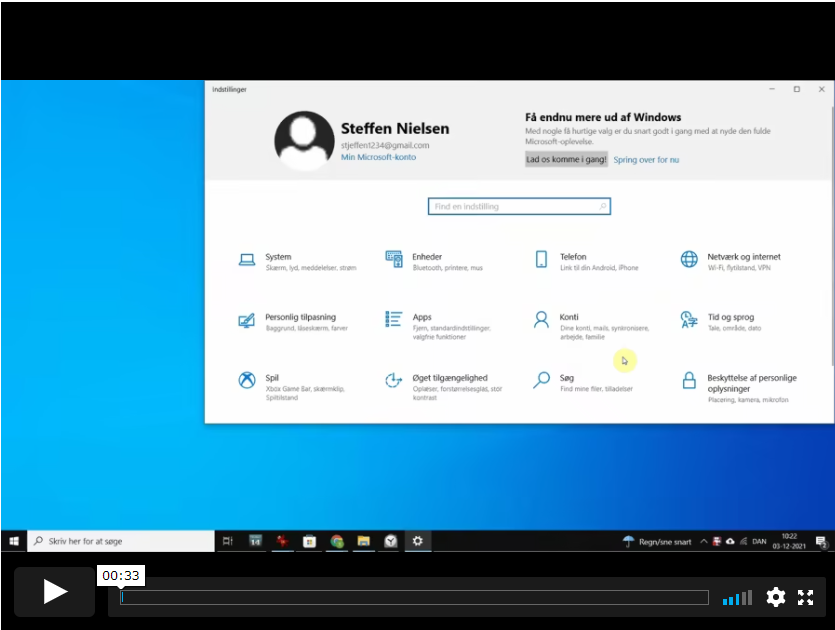Open the 'Min Microsoft-konto' link
This screenshot has width=835, height=630.
[x=378, y=157]
